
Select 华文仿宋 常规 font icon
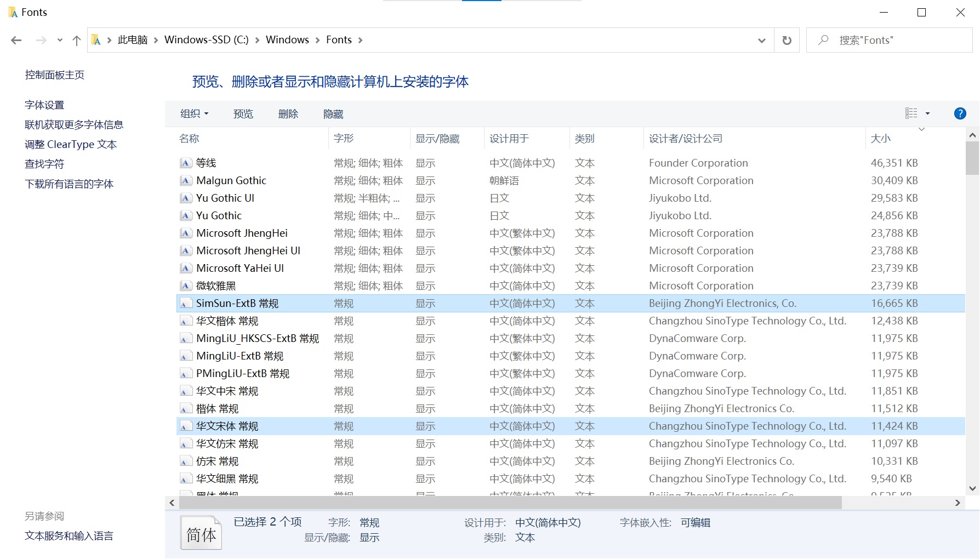pos(186,444)
